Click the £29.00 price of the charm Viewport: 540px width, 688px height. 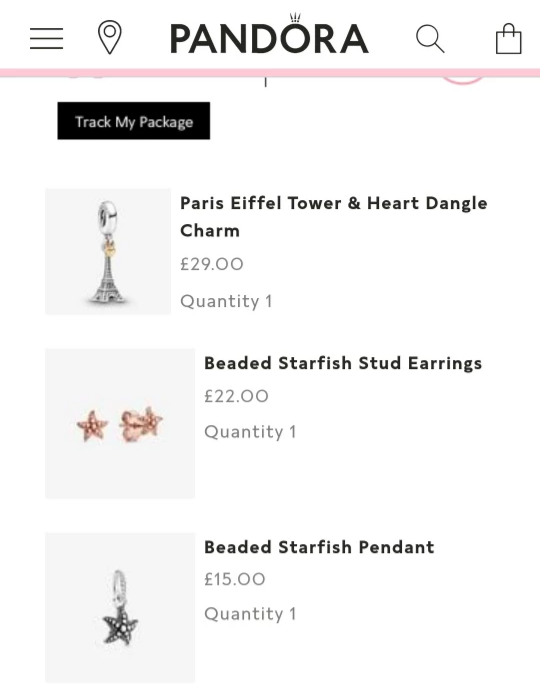[x=211, y=264]
